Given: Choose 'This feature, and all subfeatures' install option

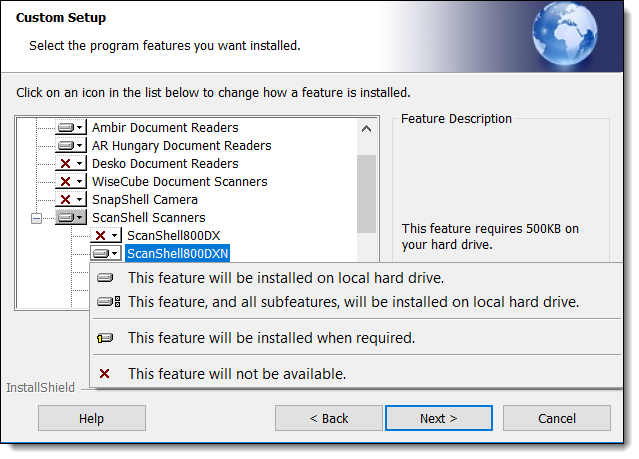Looking at the screenshot, I should [x=357, y=302].
